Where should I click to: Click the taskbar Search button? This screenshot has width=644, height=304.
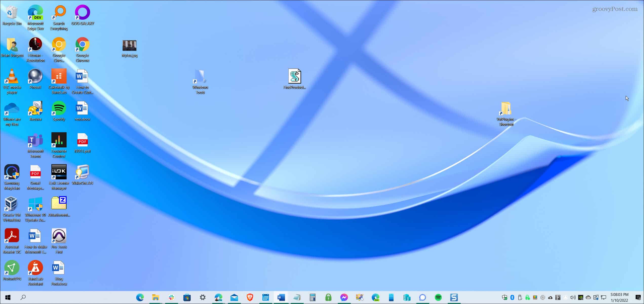(x=23, y=297)
